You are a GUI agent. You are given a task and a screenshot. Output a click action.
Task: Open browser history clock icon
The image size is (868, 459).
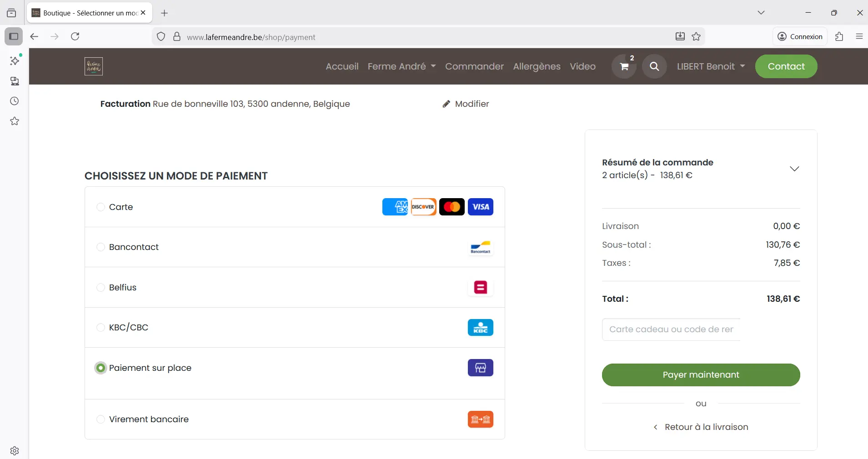[x=15, y=101]
